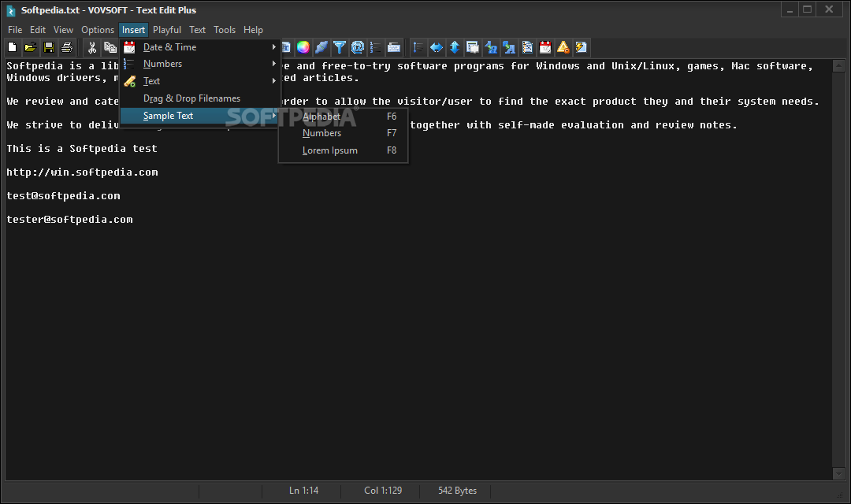This screenshot has height=504, width=851.
Task: Select Drag & Drop Filenames
Action: 199,98
